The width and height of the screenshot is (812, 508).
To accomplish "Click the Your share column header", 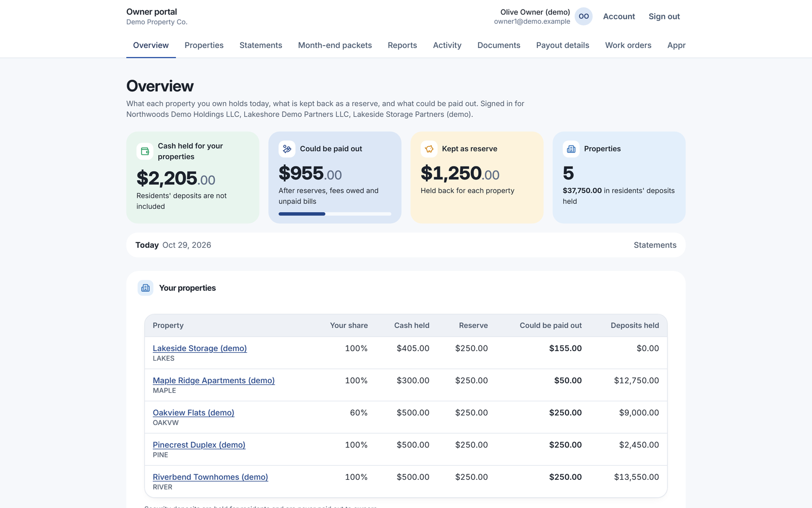I will (x=349, y=326).
